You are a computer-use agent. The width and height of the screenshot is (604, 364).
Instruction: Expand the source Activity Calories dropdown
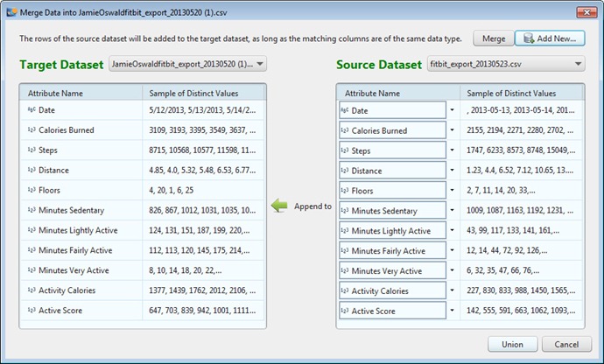[x=452, y=290]
